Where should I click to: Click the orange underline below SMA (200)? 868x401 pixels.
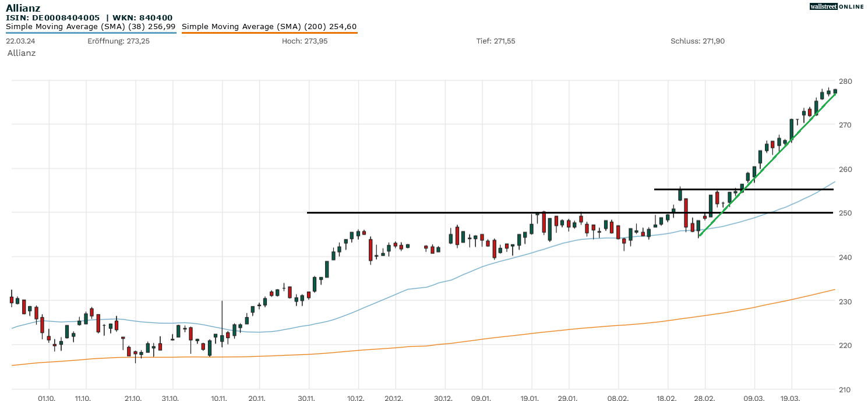[x=269, y=33]
